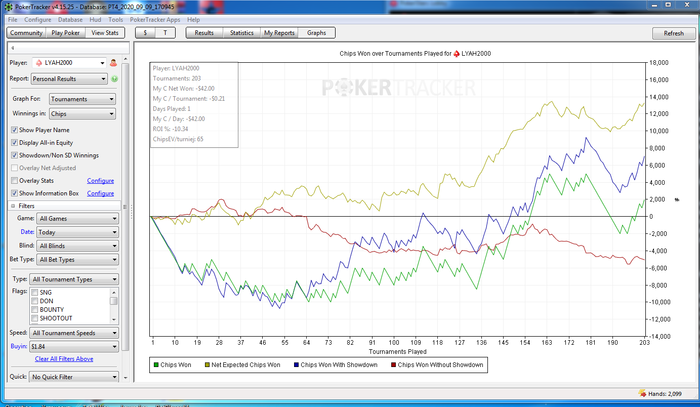The image size is (700, 407).
Task: Select the cash games $ button
Action: point(145,33)
